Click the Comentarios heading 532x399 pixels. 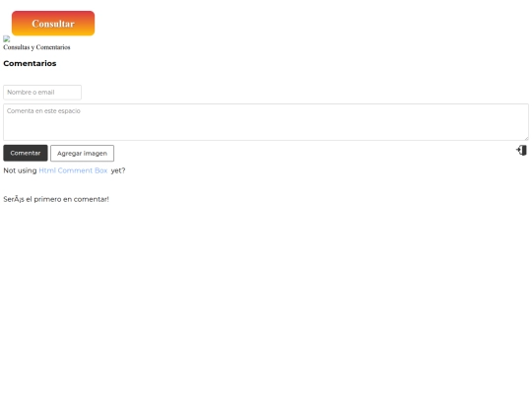point(30,63)
